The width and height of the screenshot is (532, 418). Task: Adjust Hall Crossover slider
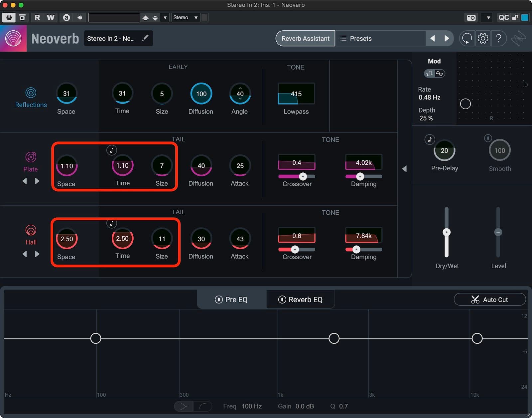point(295,249)
